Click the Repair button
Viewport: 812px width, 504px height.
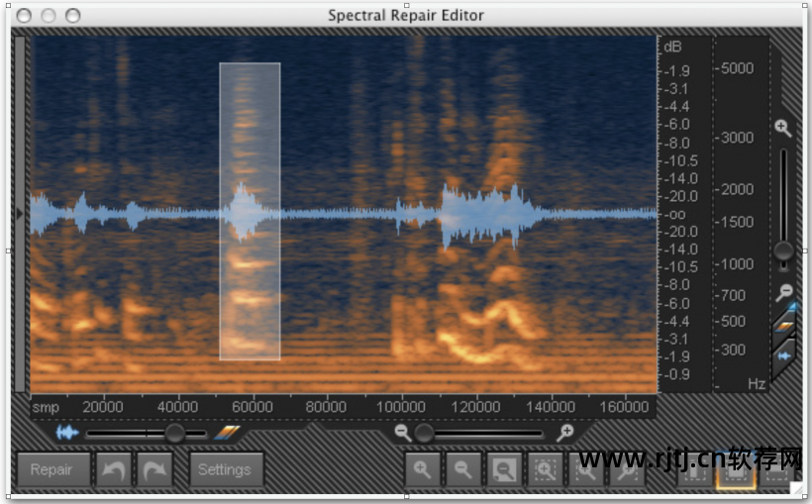(x=52, y=469)
